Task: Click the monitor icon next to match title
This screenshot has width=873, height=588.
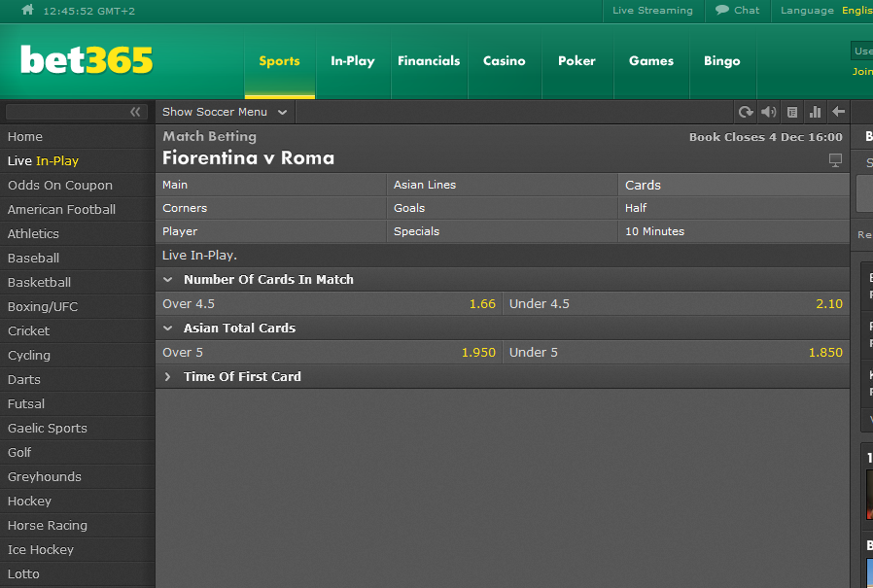Action: pos(835,160)
